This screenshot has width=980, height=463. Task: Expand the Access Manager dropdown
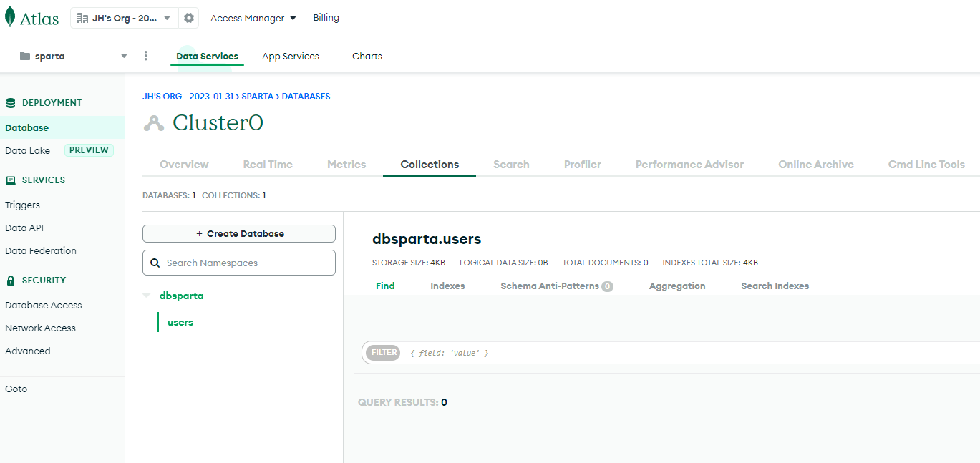click(253, 18)
